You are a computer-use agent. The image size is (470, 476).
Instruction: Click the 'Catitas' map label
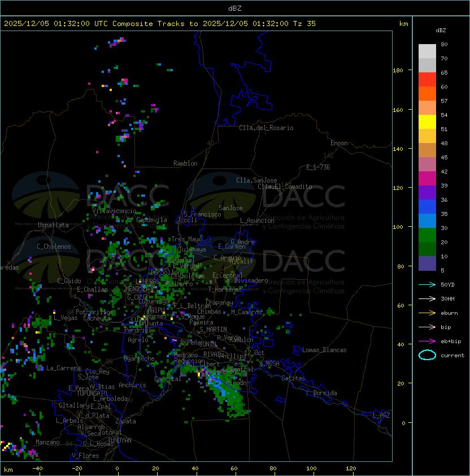click(293, 378)
